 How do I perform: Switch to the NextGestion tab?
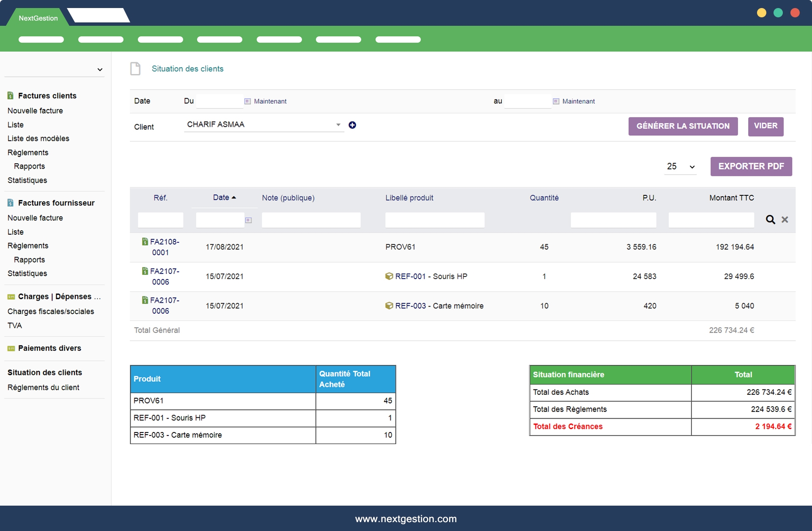pyautogui.click(x=38, y=18)
